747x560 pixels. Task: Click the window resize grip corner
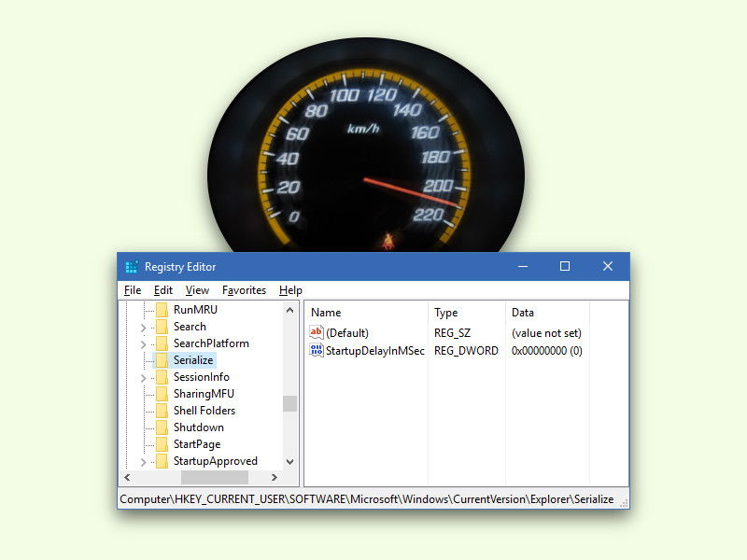(624, 503)
